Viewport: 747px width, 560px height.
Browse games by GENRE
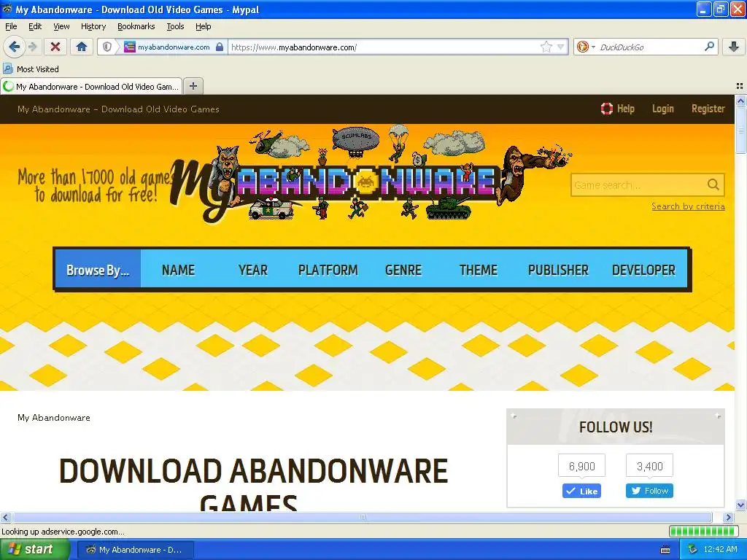[x=403, y=270]
